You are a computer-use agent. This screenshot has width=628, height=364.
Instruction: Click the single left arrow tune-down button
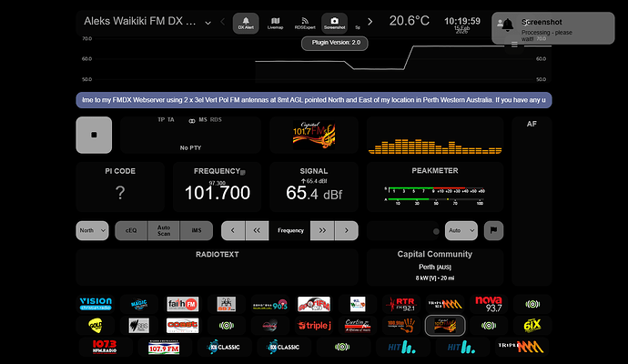pyautogui.click(x=234, y=231)
